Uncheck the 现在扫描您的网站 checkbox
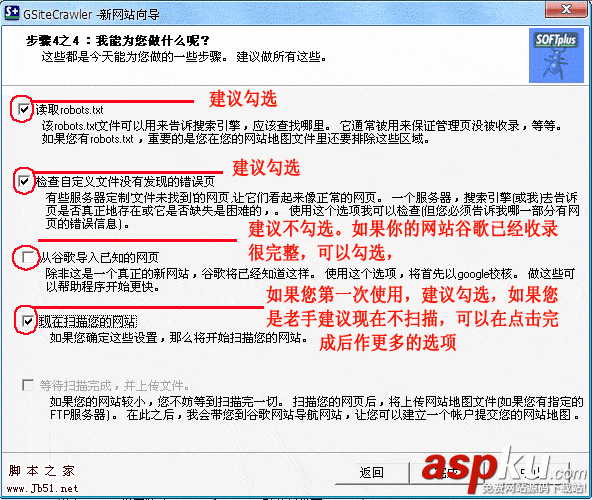This screenshot has width=592, height=500. tap(28, 321)
